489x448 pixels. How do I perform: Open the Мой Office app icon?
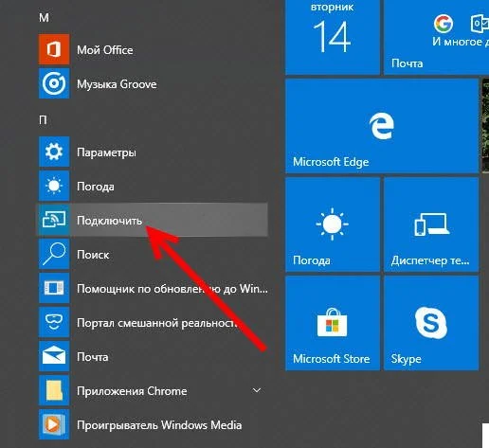(54, 49)
